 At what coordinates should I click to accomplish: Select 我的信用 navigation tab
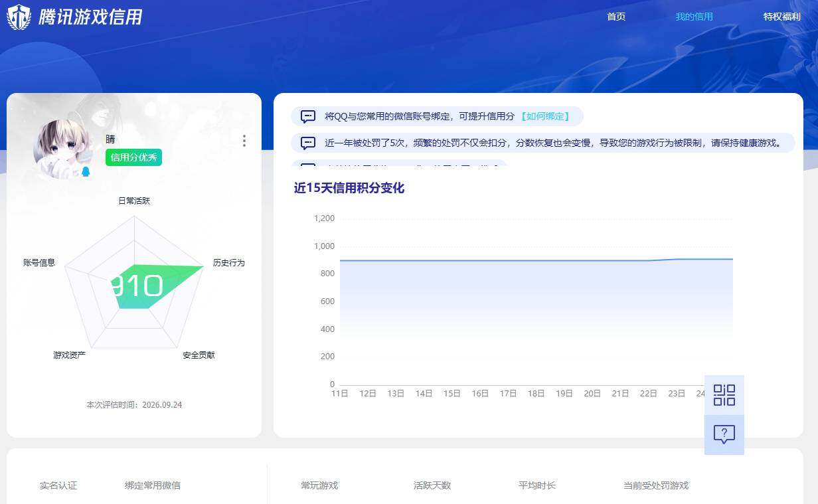click(x=695, y=17)
